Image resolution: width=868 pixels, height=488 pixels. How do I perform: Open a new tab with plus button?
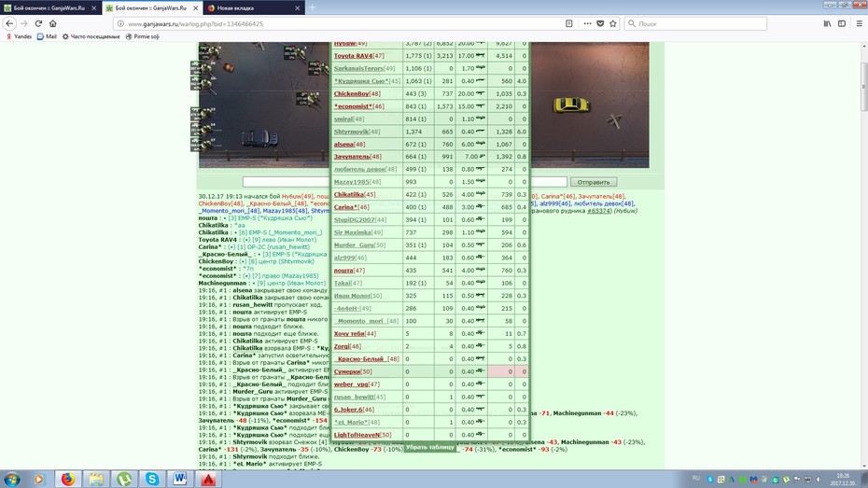[312, 7]
